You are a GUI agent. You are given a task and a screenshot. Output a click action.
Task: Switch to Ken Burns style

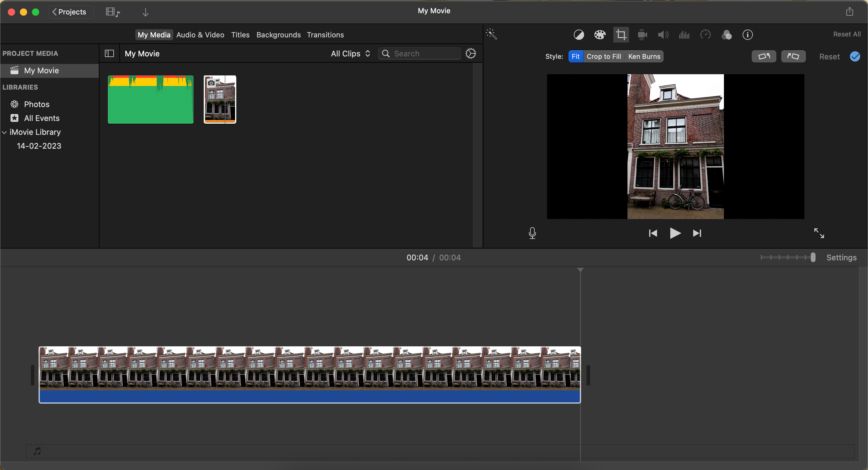point(644,57)
